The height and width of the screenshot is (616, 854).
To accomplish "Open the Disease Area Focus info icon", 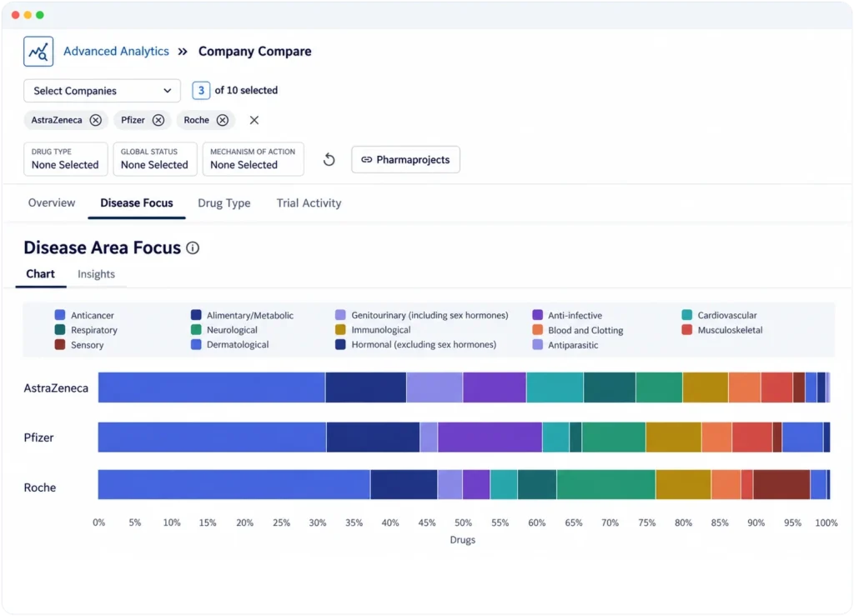I will click(193, 248).
